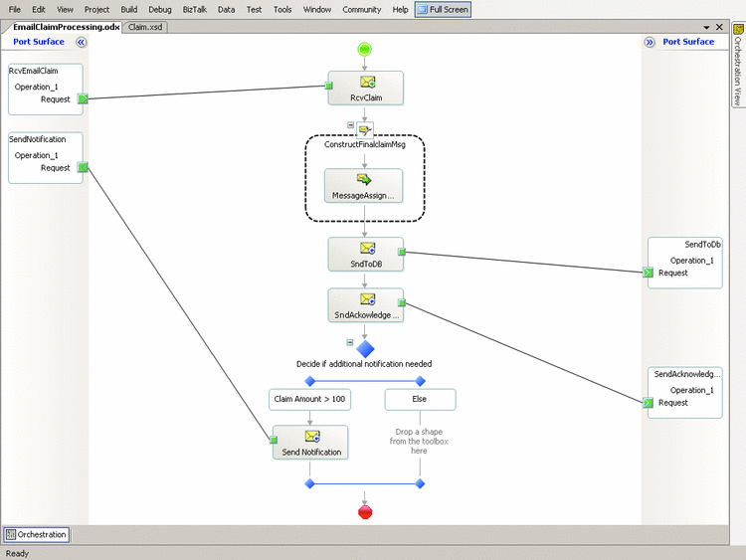746x560 pixels.
Task: Click the Ready status bar text
Action: (17, 554)
